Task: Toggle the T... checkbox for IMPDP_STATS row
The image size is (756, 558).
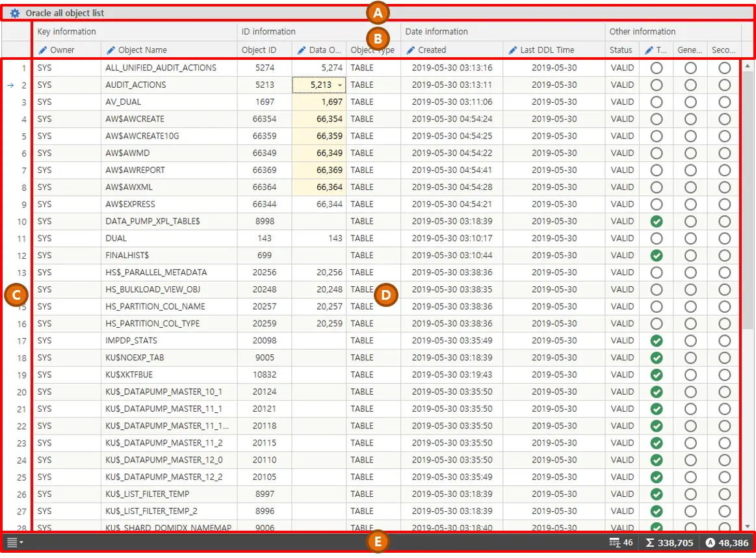Action: [x=656, y=341]
